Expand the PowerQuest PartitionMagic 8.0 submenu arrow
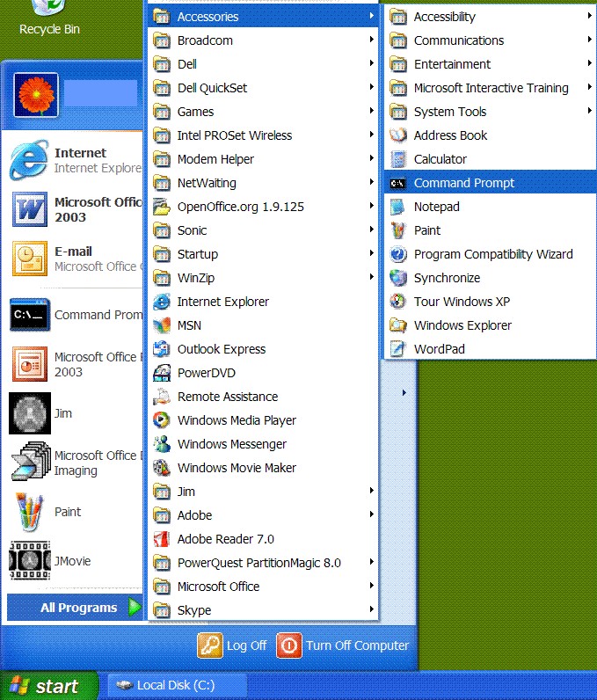Image resolution: width=597 pixels, height=700 pixels. click(371, 562)
